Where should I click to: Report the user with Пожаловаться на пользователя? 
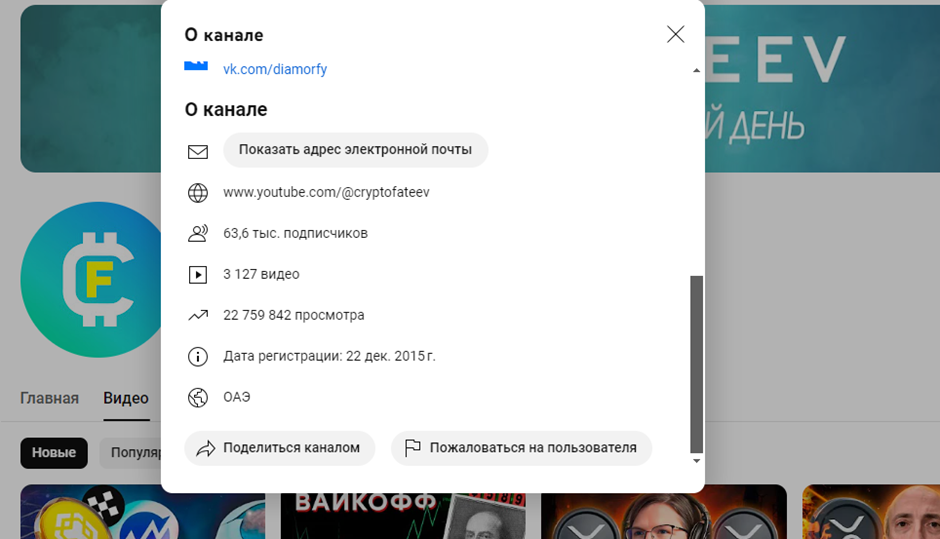[522, 448]
